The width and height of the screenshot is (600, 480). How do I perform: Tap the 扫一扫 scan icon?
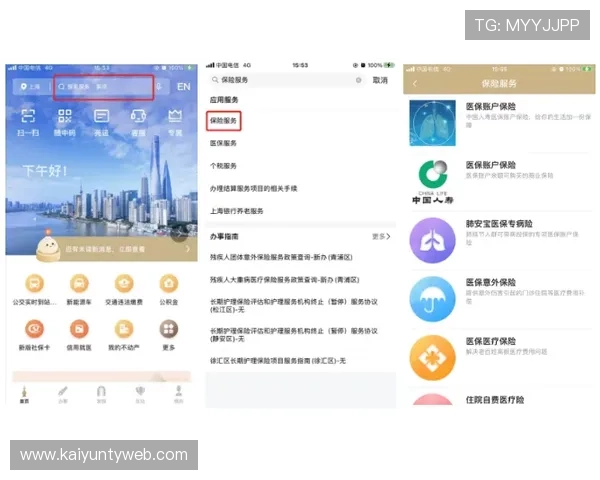(28, 116)
